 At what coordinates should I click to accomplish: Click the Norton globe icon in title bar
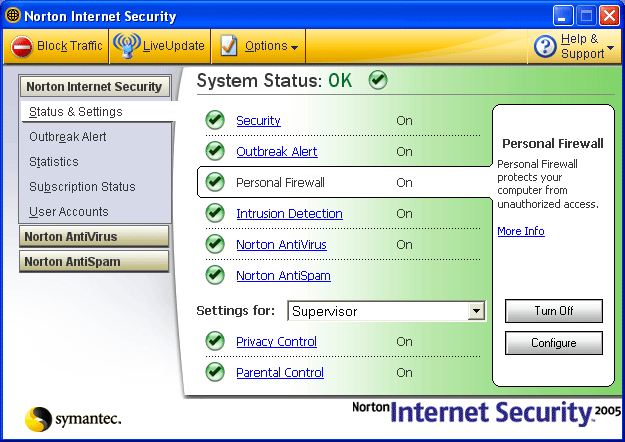click(x=13, y=16)
